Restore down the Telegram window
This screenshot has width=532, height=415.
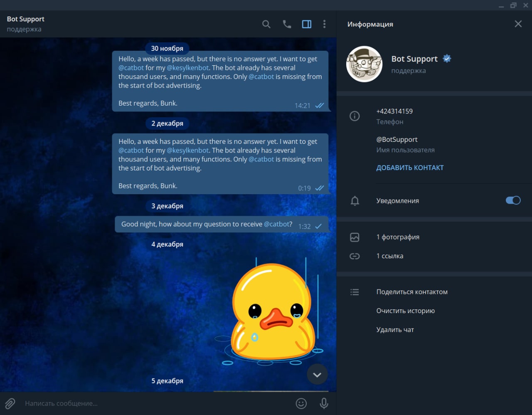[513, 5]
